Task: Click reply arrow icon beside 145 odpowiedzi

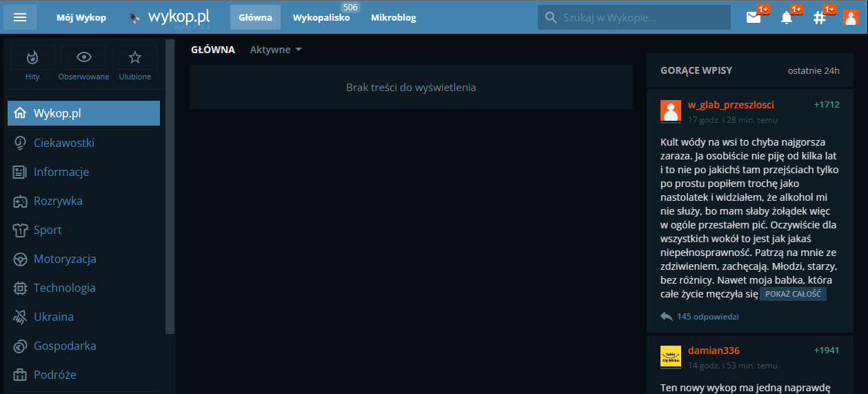Action: tap(666, 316)
